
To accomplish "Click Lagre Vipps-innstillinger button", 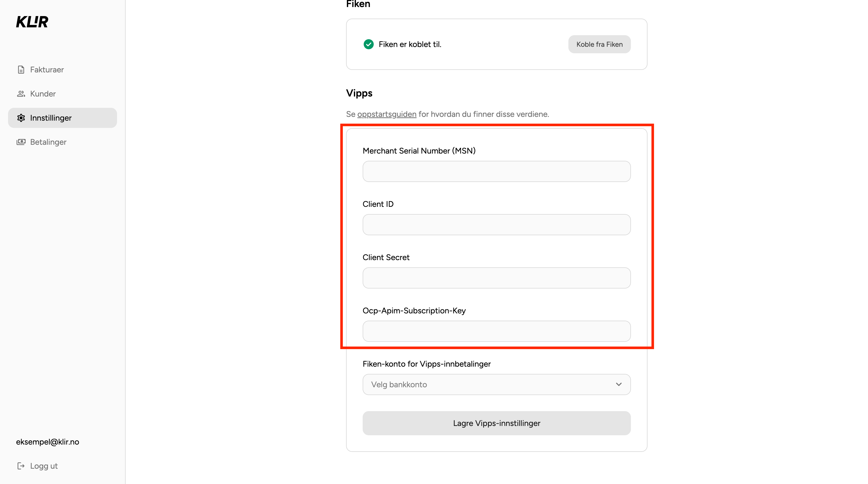I will point(497,423).
